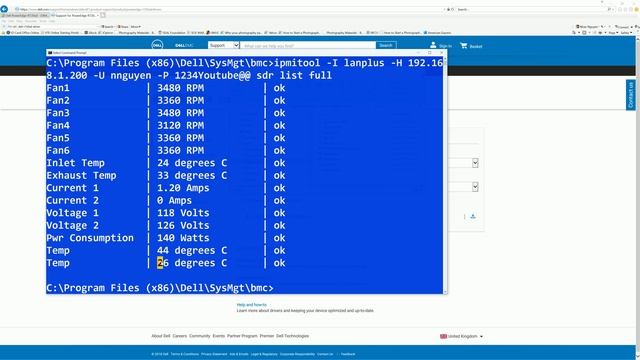The image size is (640, 360).
Task: Open the Premier footer link
Action: click(267, 336)
